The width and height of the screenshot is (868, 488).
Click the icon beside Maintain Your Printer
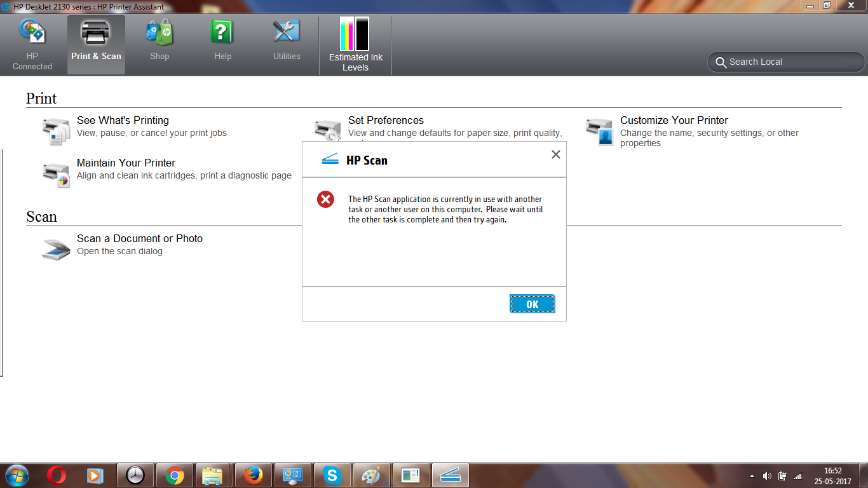pos(56,175)
